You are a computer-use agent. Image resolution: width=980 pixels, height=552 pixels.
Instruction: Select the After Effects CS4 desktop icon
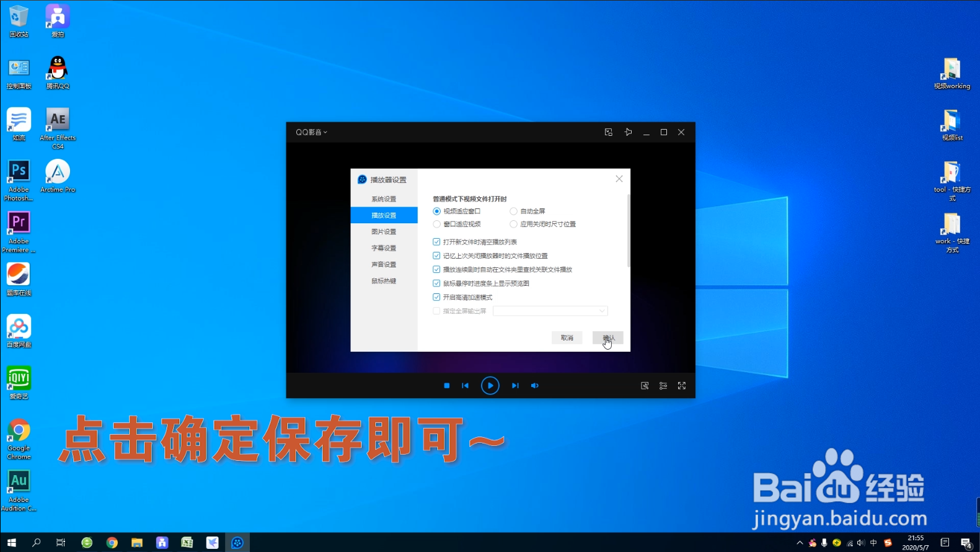click(58, 128)
